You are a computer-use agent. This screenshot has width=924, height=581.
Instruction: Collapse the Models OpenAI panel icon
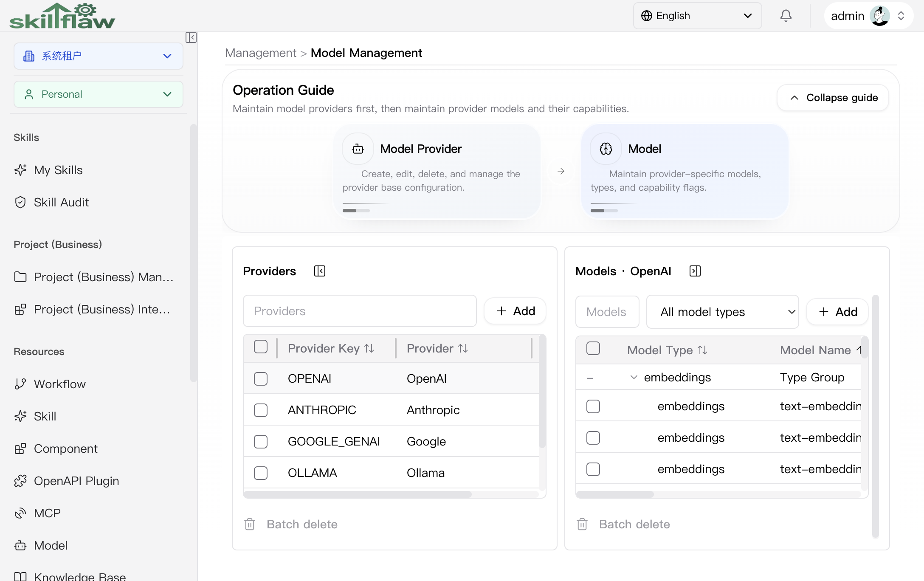(x=695, y=271)
